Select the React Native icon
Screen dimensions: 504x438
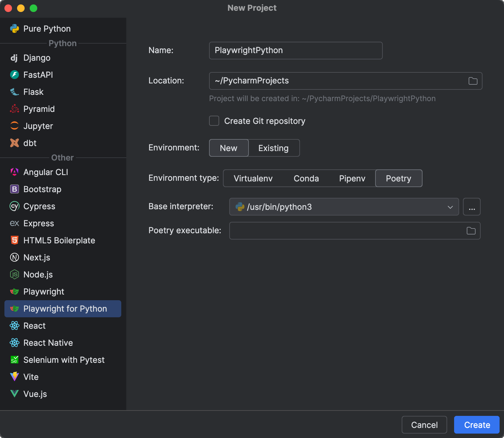pos(15,343)
